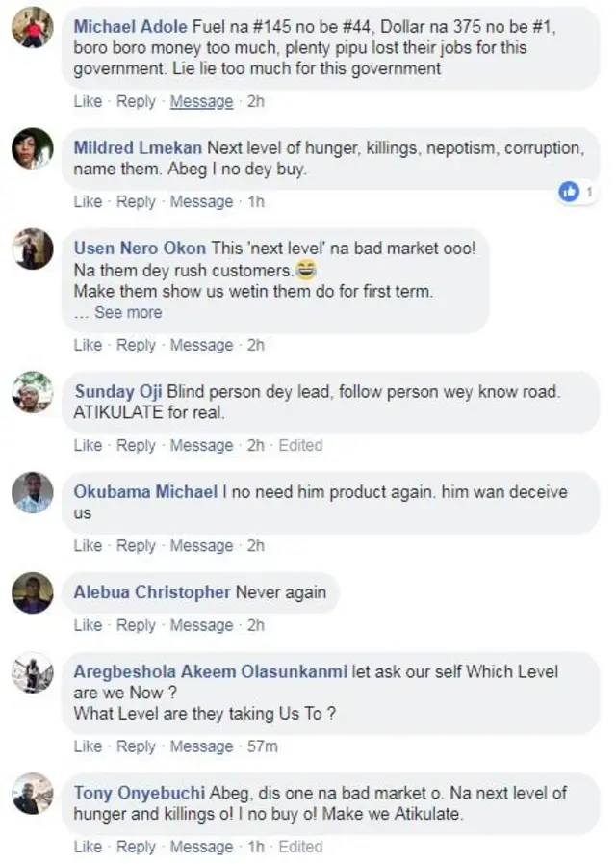Open Alebua Christopher's profile picture
Viewport: 616px width, 864px height.
point(33,591)
